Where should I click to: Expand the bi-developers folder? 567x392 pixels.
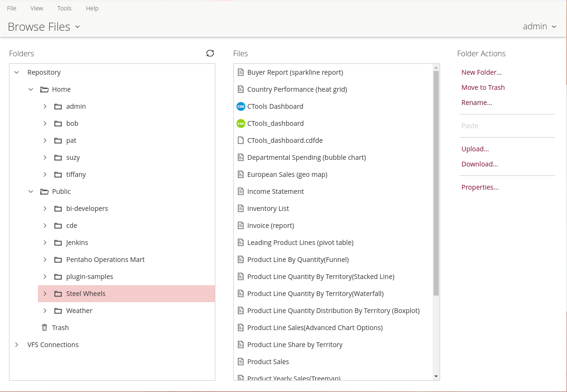pos(45,209)
